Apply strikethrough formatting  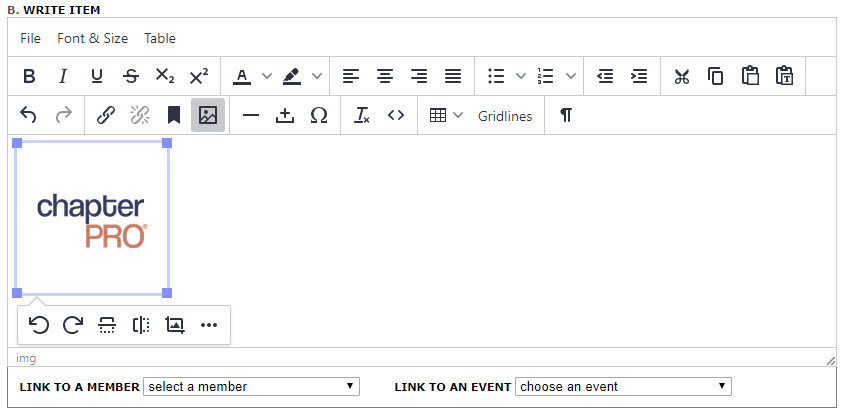pyautogui.click(x=131, y=76)
